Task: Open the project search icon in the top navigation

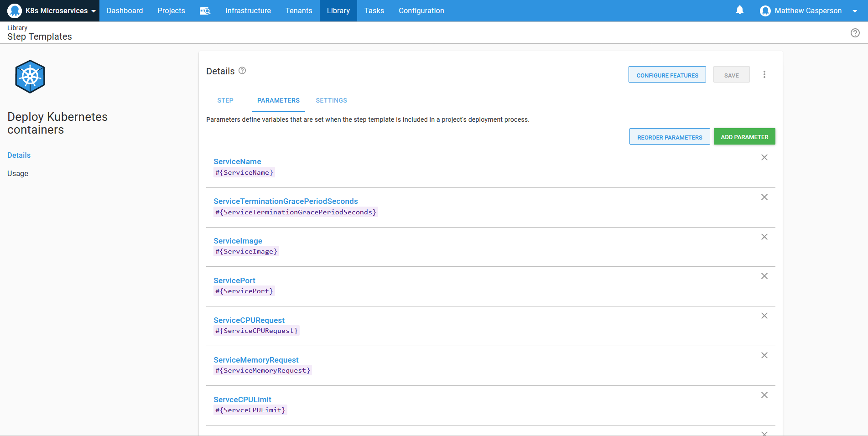Action: tap(205, 10)
